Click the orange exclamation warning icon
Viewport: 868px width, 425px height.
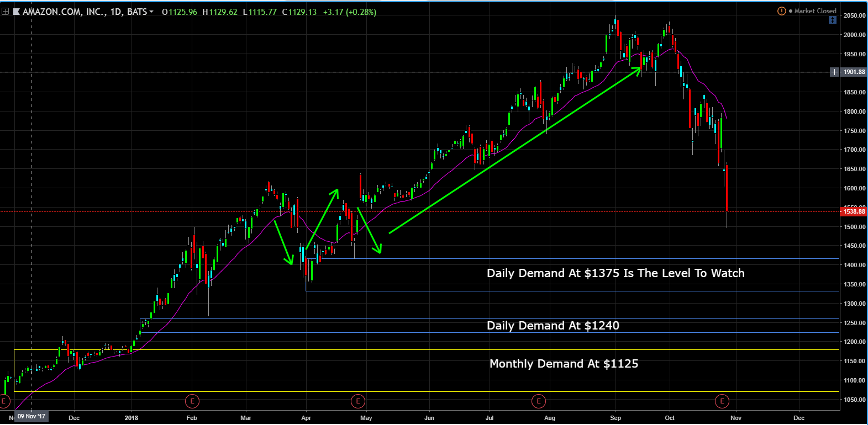(781, 11)
